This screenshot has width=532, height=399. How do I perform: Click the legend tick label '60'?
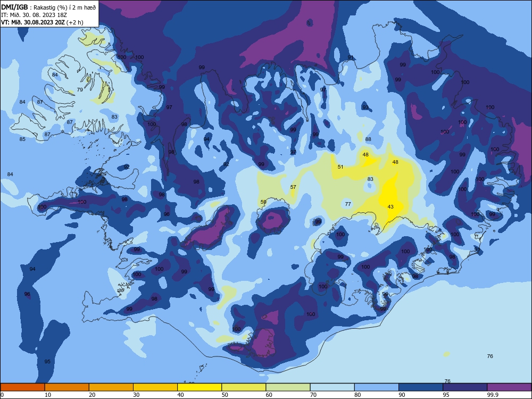point(269,395)
